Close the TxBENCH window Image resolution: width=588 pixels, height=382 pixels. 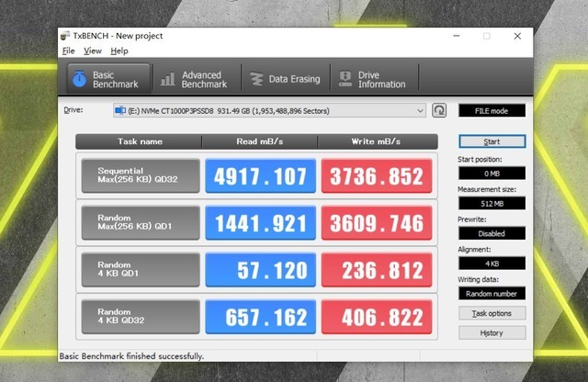pos(517,36)
